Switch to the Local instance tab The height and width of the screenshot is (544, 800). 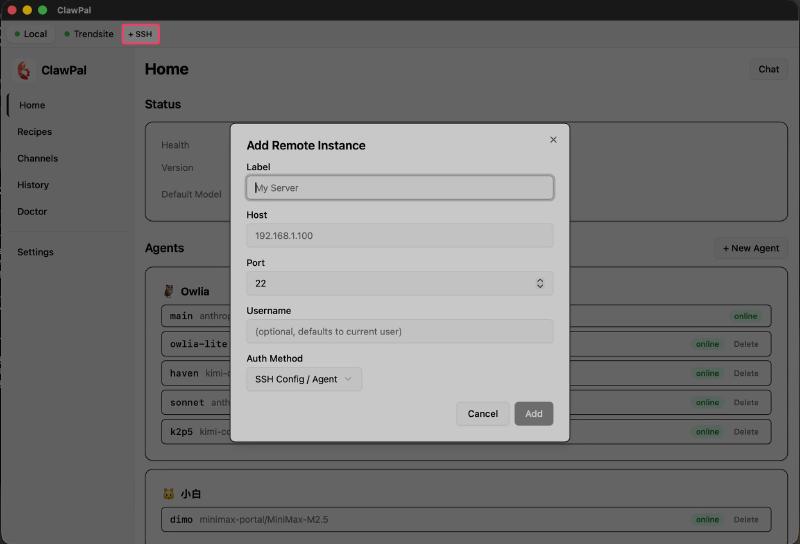[31, 34]
